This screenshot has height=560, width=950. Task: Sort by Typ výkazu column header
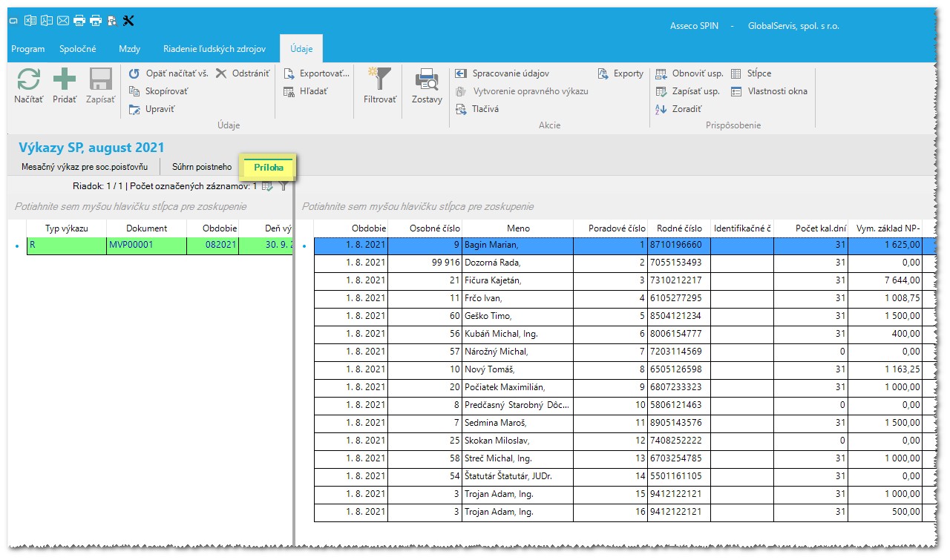[x=67, y=228]
